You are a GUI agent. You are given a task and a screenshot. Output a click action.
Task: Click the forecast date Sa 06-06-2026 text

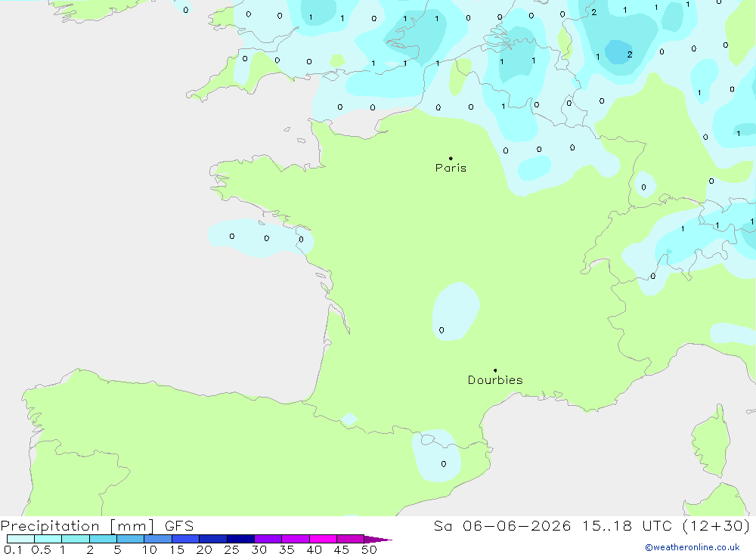click(x=502, y=525)
